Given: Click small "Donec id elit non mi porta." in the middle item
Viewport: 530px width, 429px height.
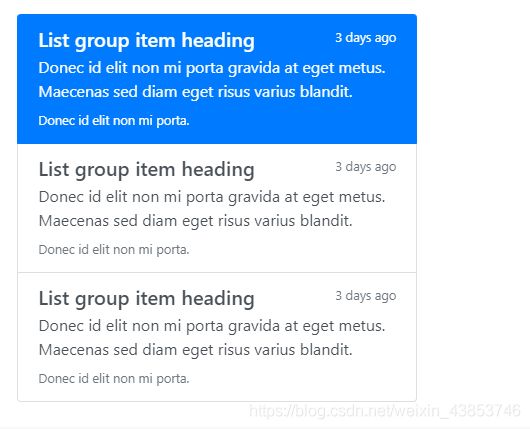Looking at the screenshot, I should click(114, 250).
